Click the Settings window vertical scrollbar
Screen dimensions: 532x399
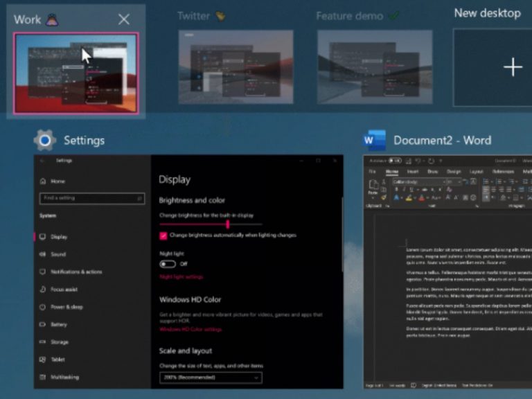coord(342,234)
